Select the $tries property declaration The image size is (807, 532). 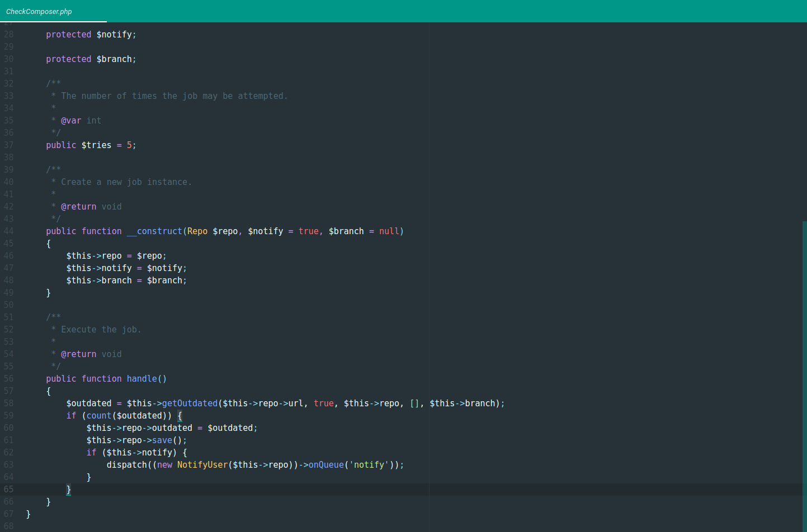pyautogui.click(x=96, y=145)
